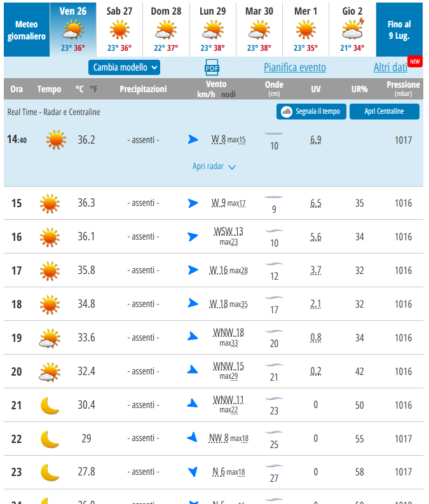429x504 pixels.
Task: Click the north wind arrow at hour 23
Action: [x=193, y=472]
